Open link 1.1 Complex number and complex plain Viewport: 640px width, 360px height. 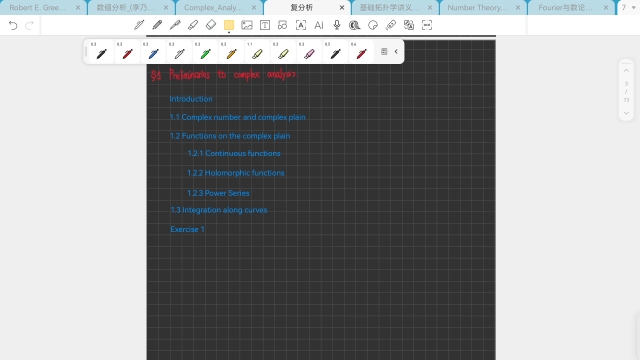238,117
